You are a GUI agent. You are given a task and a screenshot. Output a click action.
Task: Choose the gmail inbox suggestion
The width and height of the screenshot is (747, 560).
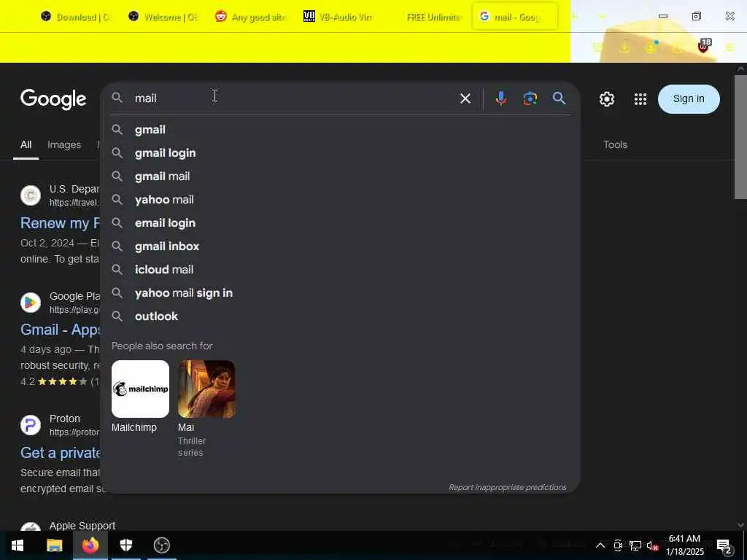click(x=340, y=246)
